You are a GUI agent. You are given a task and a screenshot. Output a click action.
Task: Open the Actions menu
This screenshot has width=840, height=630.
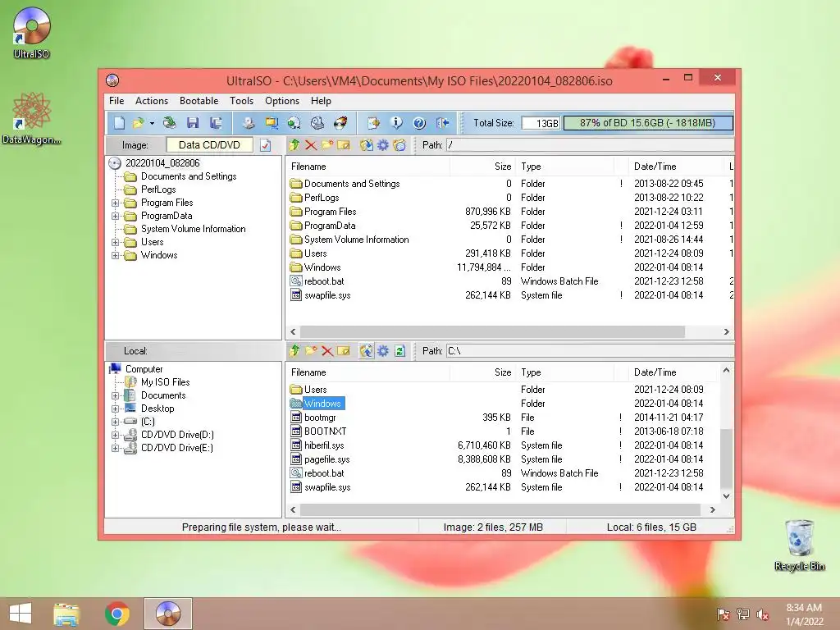152,101
